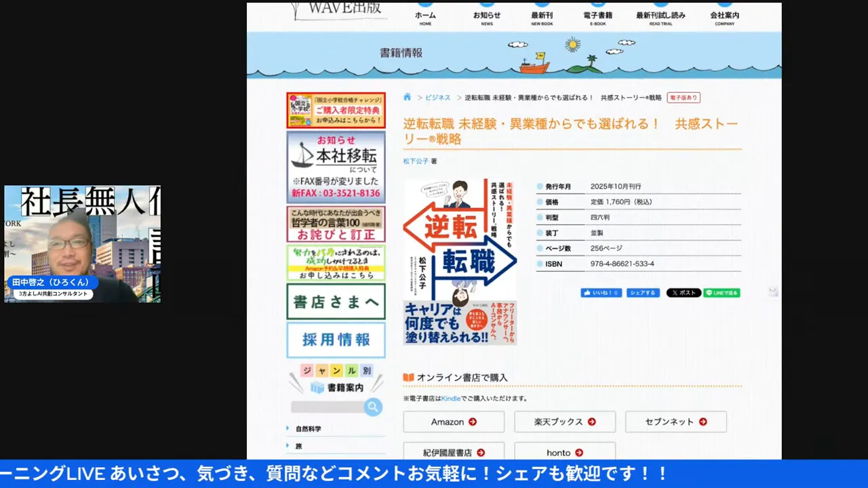Open the 哲学者の言葉100 お詫びと訂正 banner
Viewport: 868px width, 488px height.
tap(336, 224)
